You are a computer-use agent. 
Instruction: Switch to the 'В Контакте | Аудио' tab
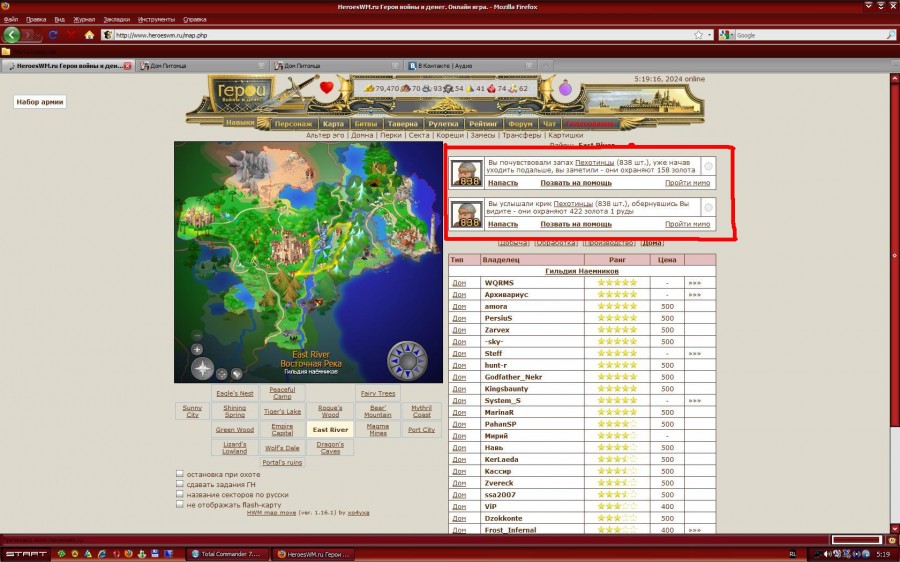pos(472,65)
